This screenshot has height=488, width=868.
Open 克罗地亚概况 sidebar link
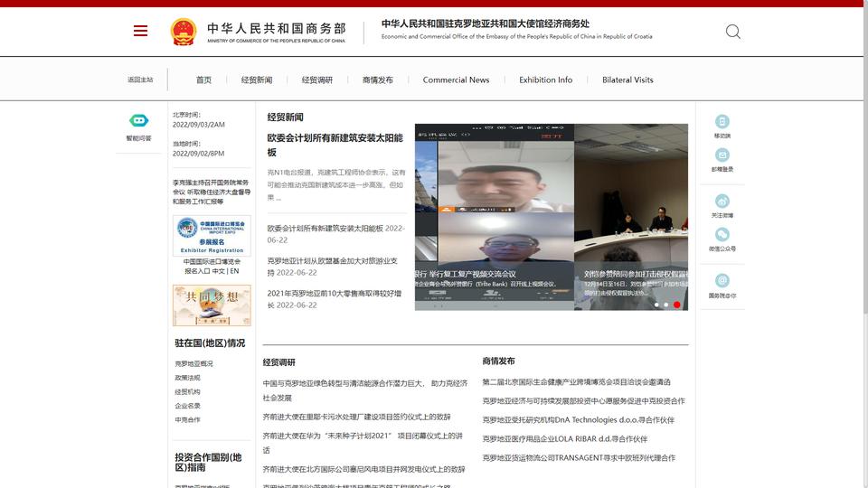click(193, 363)
